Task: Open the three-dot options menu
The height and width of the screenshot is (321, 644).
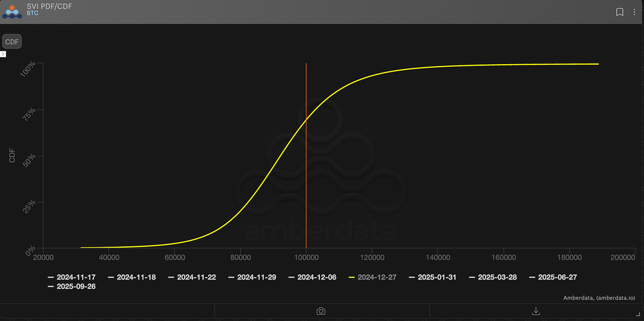Action: (x=634, y=12)
